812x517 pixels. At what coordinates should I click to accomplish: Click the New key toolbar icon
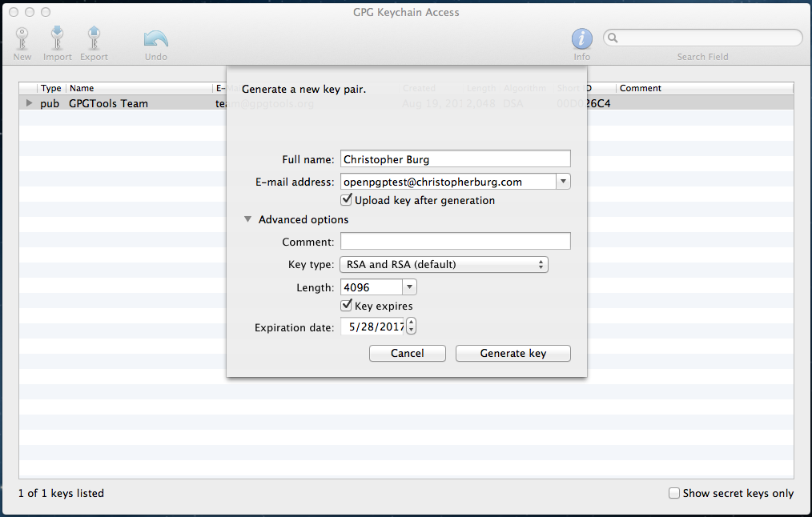[x=22, y=38]
